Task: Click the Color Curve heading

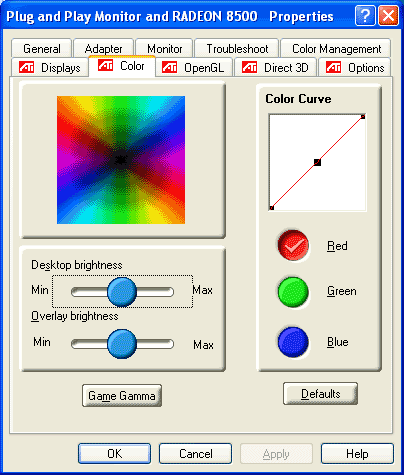Action: pyautogui.click(x=298, y=99)
